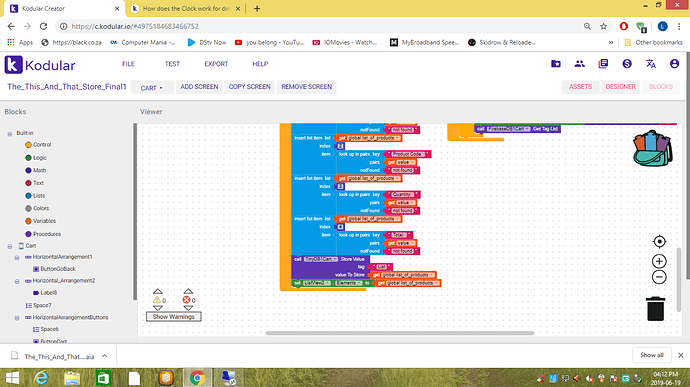690x387 pixels.
Task: Open a new browser tab
Action: click(x=257, y=8)
